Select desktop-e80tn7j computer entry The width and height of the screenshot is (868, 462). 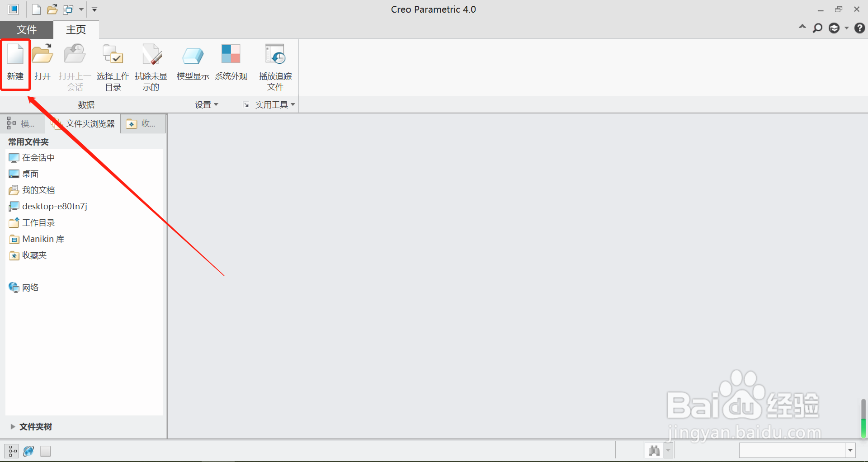[x=48, y=207]
